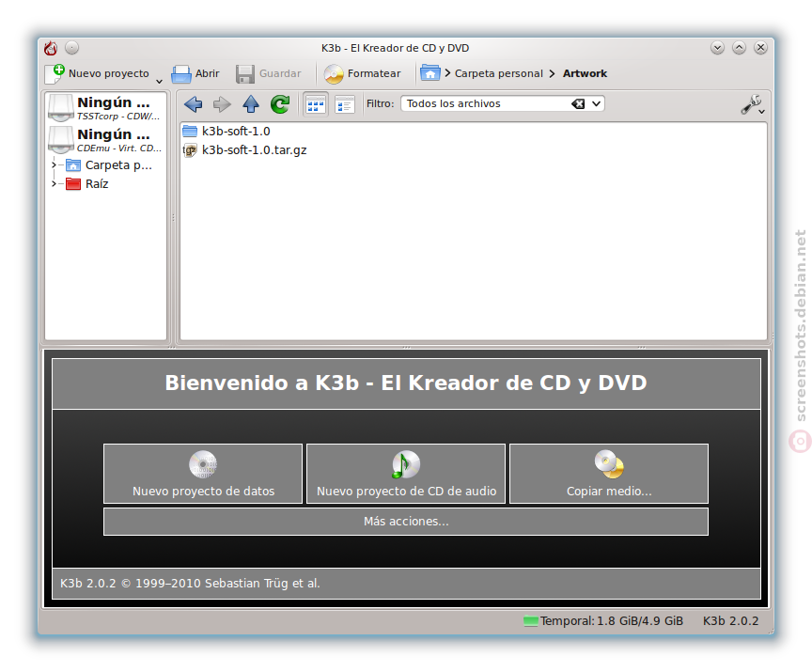Click the K3b 2.0.2 status bar version
Image resolution: width=812 pixels, height=672 pixels.
click(x=730, y=620)
